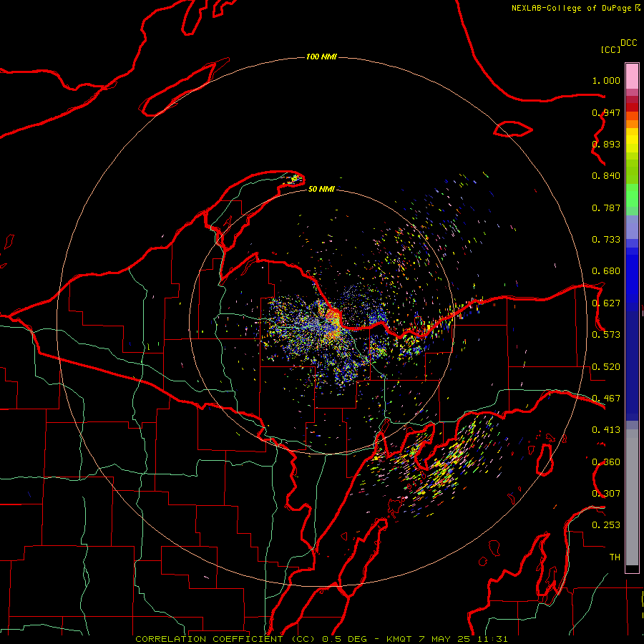
Task: Pick the lavender segment of the color bar
Action: [x=632, y=227]
